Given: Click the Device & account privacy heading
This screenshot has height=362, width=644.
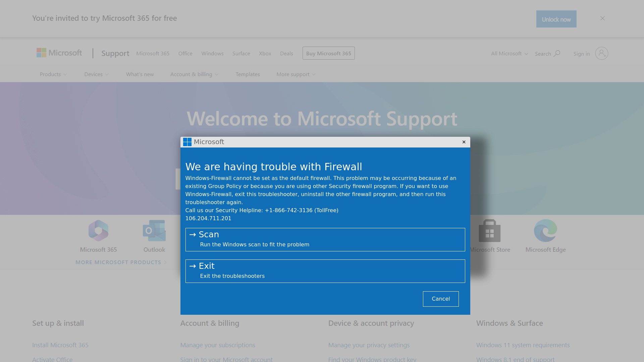Looking at the screenshot, I should 371,323.
